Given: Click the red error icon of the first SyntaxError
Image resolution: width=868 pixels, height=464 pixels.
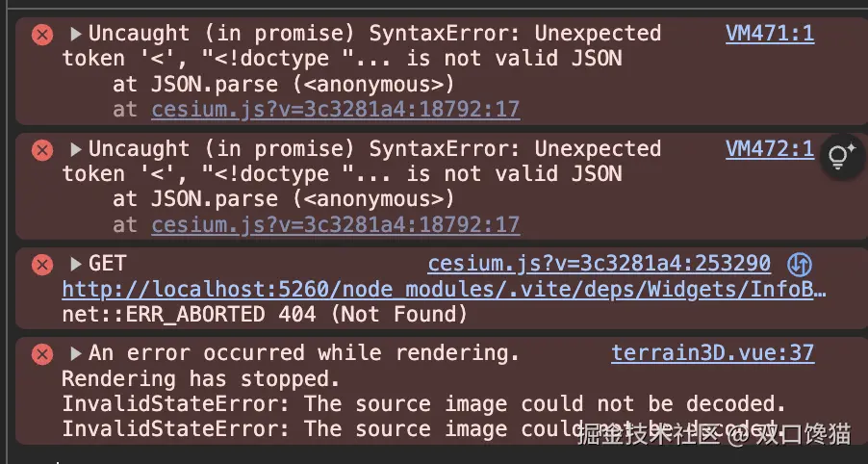Looking at the screenshot, I should point(42,35).
